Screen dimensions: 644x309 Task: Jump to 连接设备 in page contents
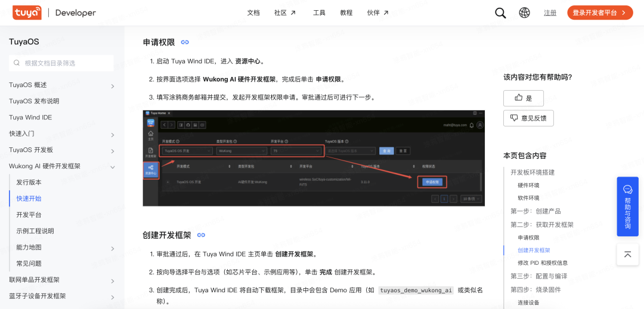(x=528, y=303)
